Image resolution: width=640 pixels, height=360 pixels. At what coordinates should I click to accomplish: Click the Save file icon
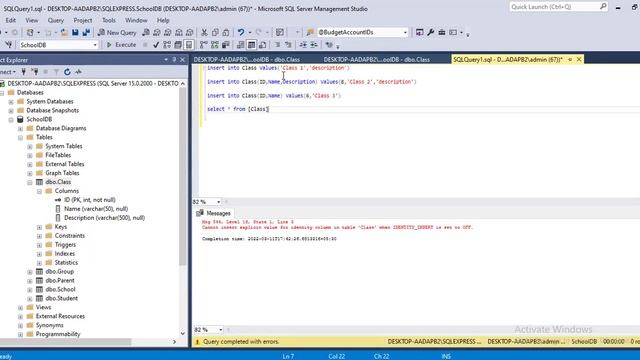tap(75, 32)
